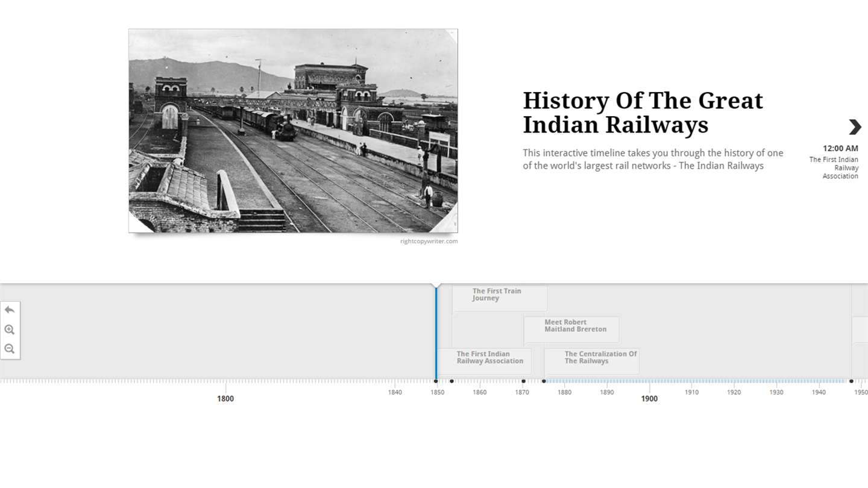Click the 12:00 AM next-slide date
This screenshot has width=868, height=488.
840,148
